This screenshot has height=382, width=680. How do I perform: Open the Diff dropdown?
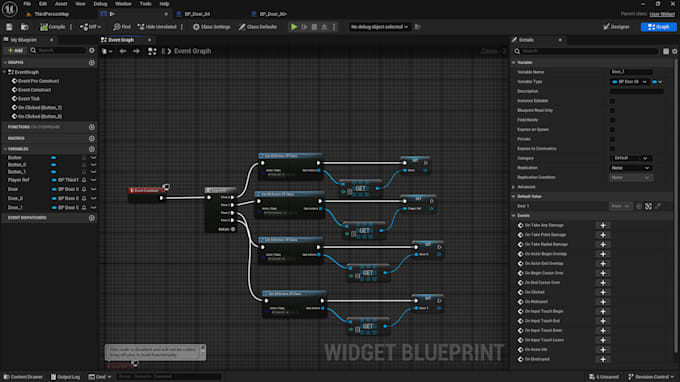90,27
